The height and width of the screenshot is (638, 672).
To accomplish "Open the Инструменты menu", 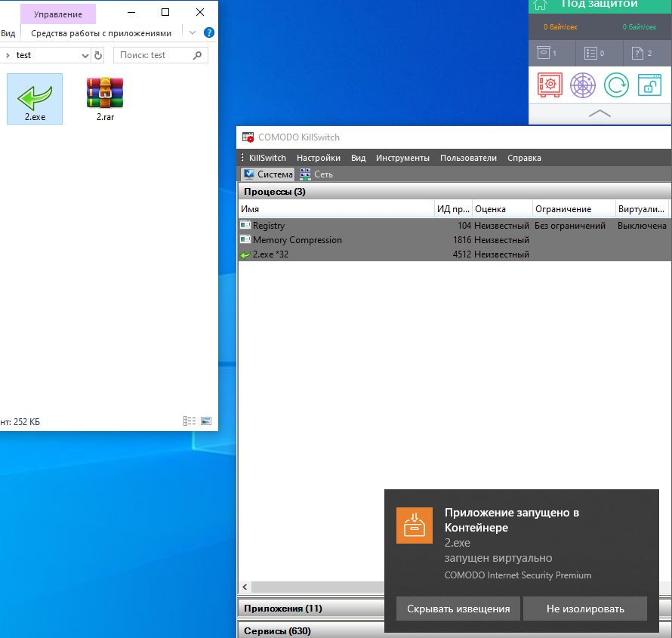I will click(x=402, y=158).
